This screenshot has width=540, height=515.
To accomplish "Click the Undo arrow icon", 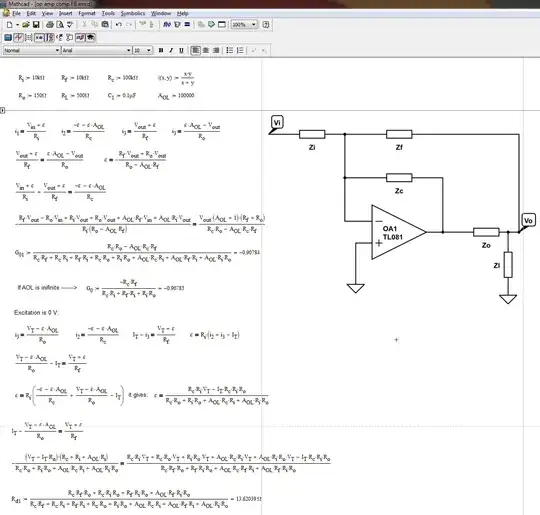I will (119, 24).
